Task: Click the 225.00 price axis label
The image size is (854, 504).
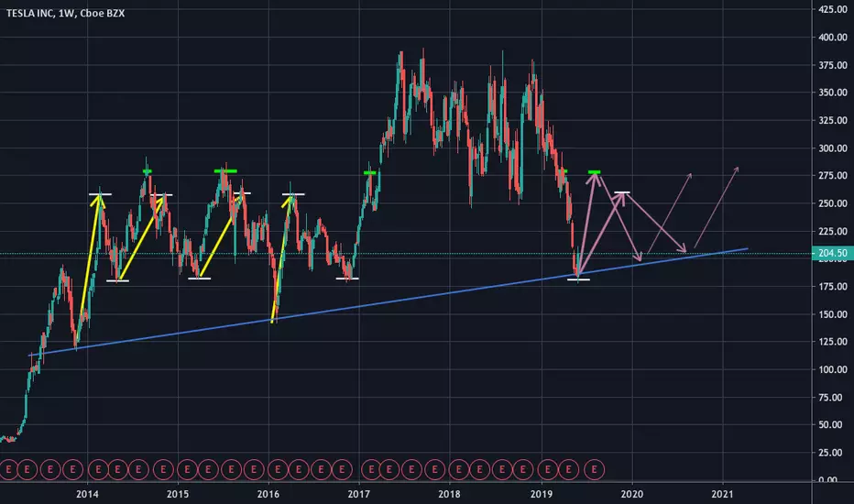Action: [x=833, y=231]
